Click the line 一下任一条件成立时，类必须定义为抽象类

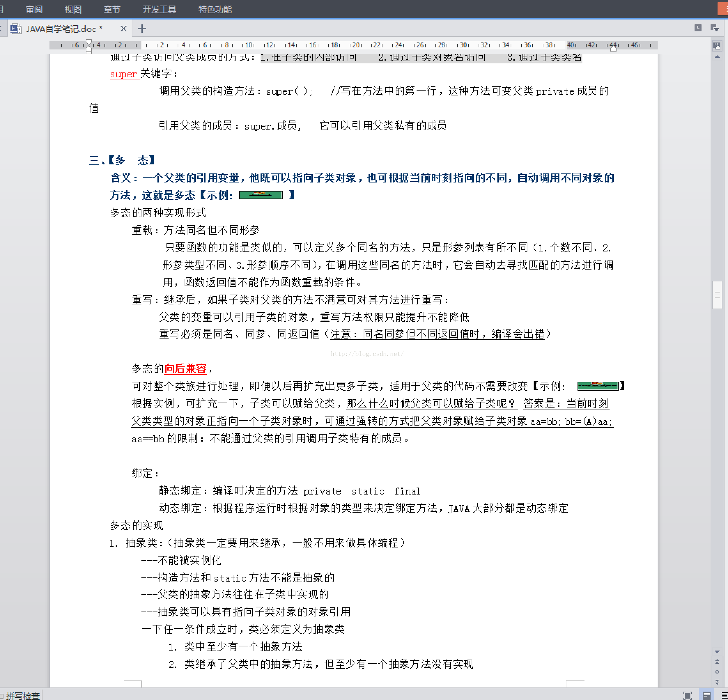coord(243,629)
